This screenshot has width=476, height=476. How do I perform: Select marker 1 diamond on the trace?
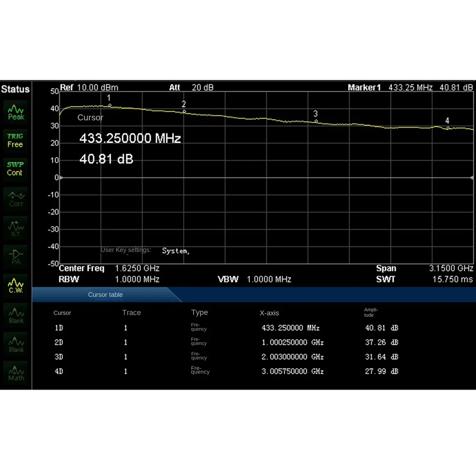pyautogui.click(x=110, y=105)
